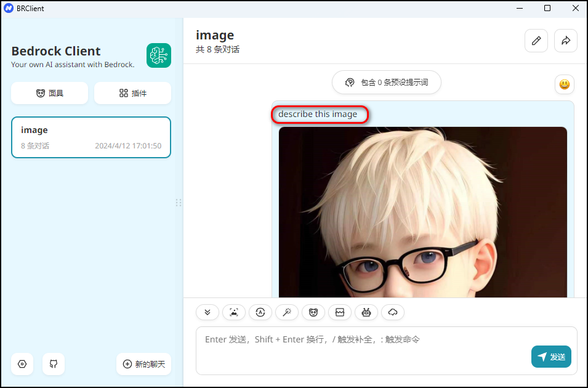Screen dimensions: 588x388
Task: Click the 'image' chat title heading
Action: click(x=215, y=35)
